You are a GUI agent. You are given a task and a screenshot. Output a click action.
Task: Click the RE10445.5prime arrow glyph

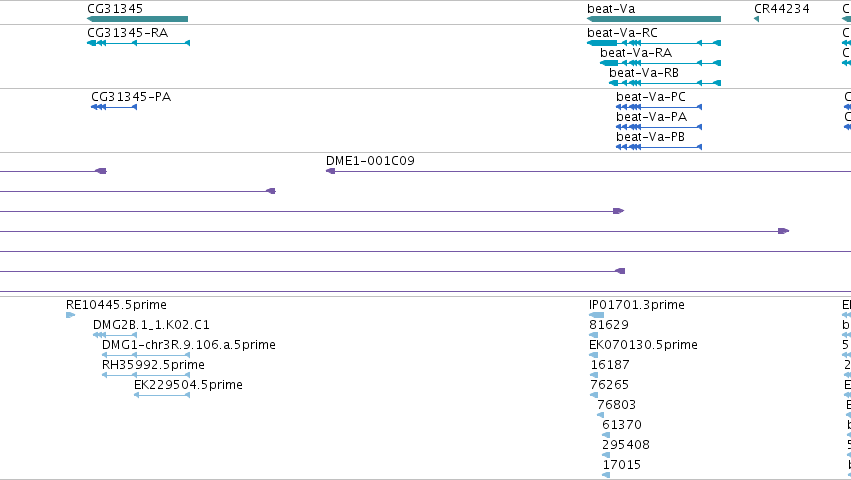(70, 315)
